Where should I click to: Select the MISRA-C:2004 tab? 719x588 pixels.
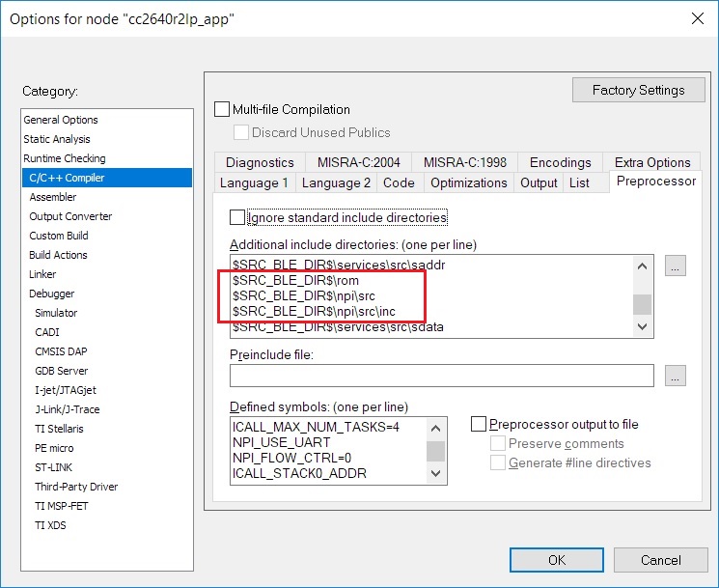pos(358,162)
